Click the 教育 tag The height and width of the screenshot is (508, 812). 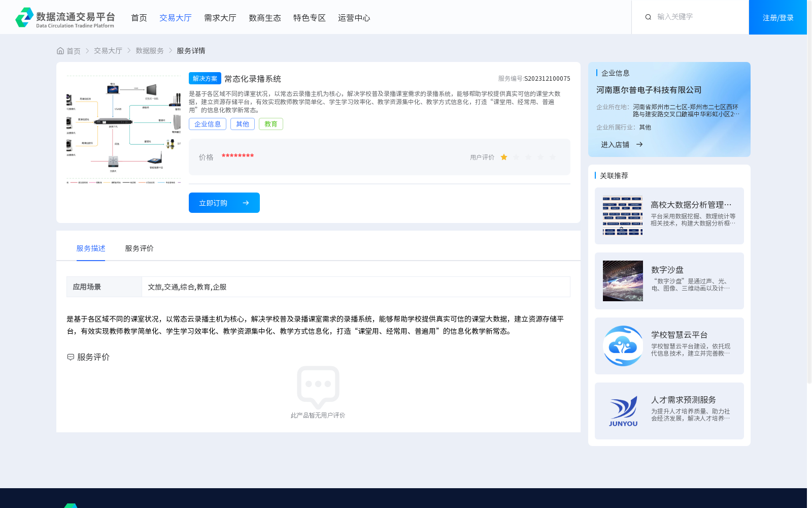point(271,124)
